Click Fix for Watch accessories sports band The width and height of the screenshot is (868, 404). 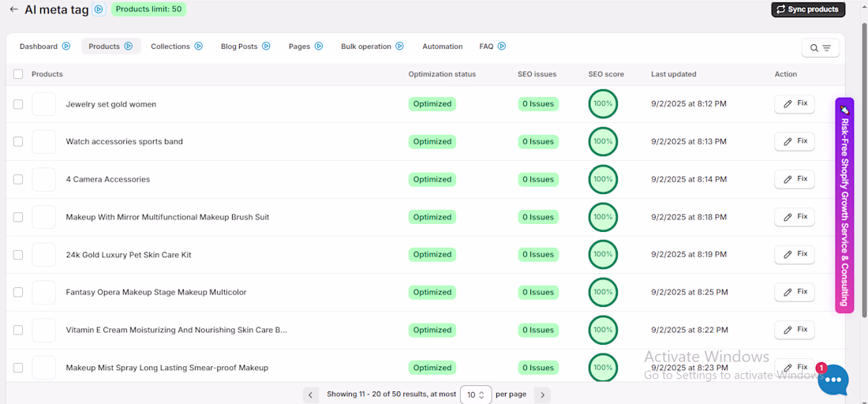tap(795, 141)
